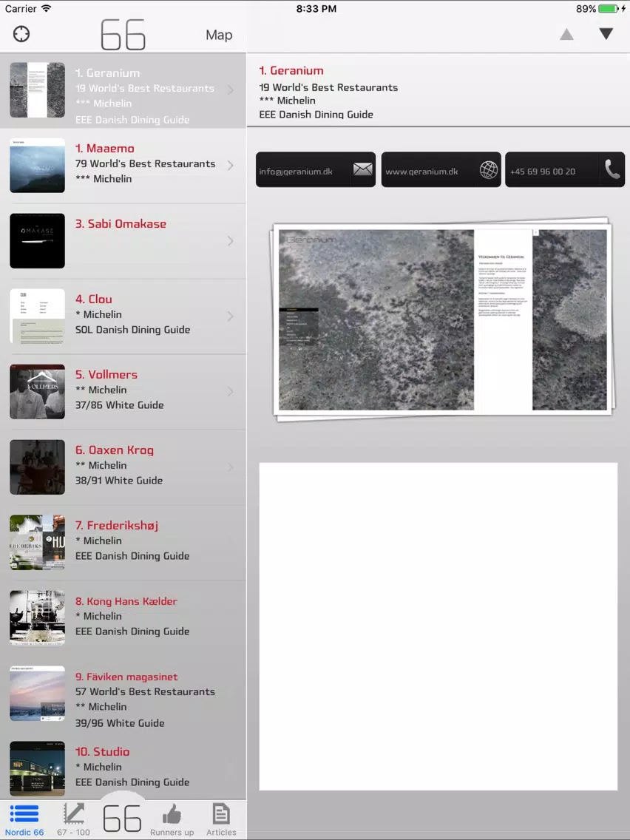Viewport: 630px width, 840px height.
Task: Open the Map view
Action: point(219,35)
